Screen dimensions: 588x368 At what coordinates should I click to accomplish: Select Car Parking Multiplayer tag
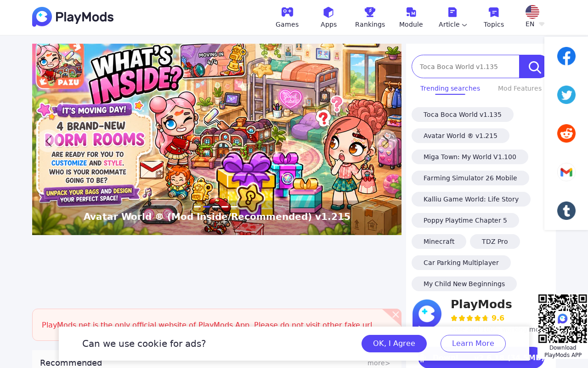pos(461,263)
